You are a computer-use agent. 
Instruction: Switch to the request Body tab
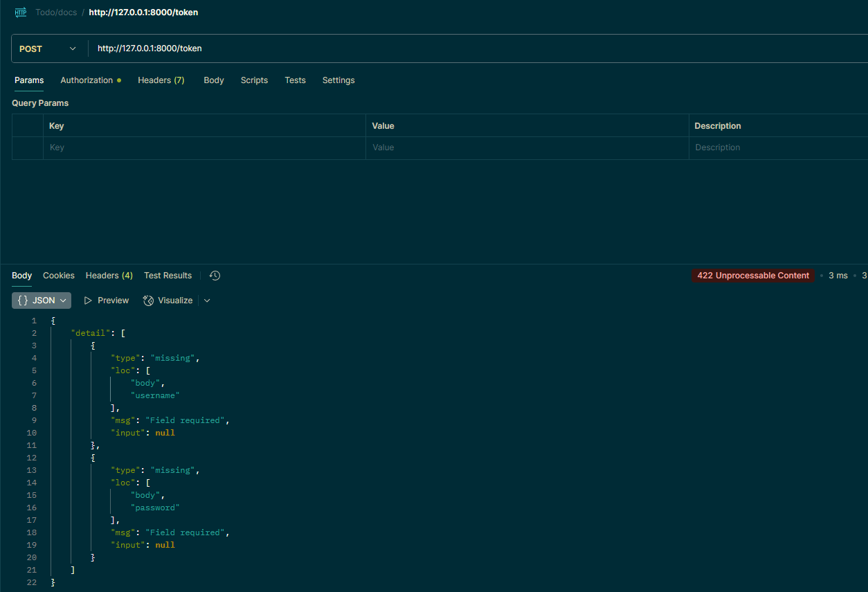tap(213, 80)
